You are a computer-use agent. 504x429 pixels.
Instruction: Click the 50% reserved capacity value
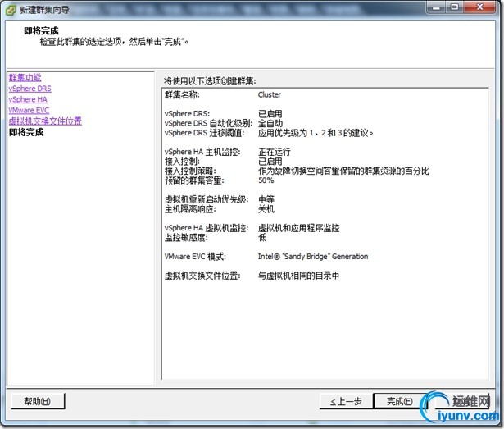click(x=266, y=180)
